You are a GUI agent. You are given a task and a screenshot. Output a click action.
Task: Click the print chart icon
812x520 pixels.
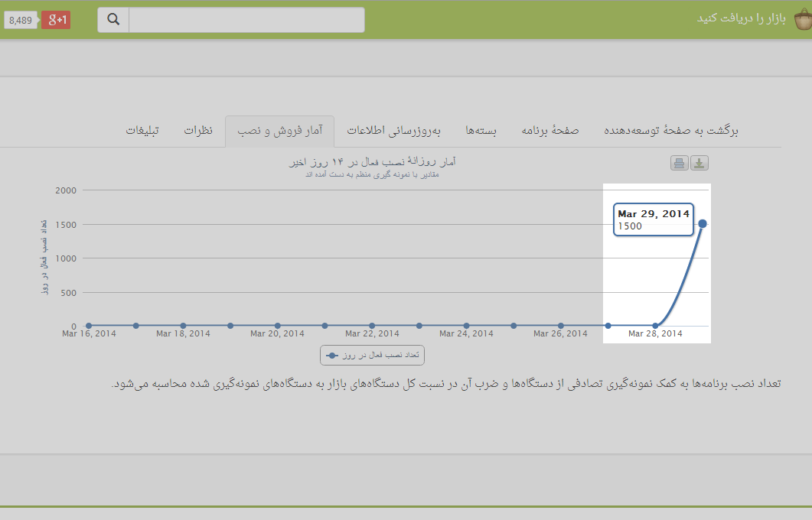click(x=679, y=163)
